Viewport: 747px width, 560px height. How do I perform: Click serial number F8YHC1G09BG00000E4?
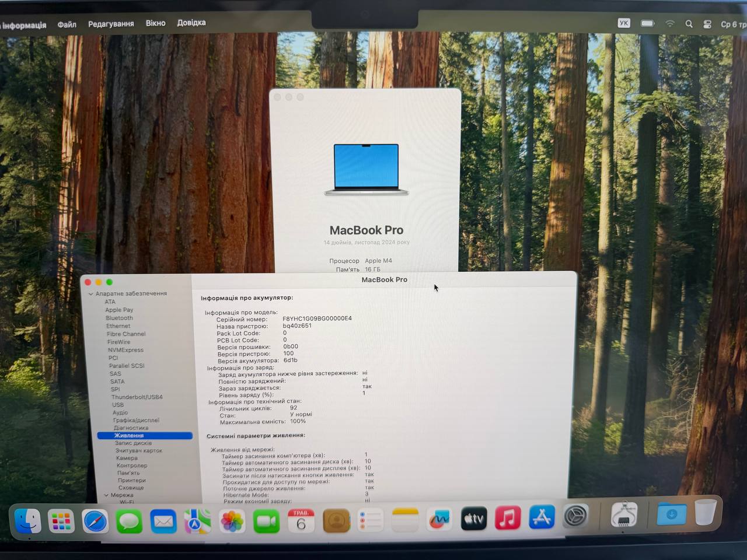[x=317, y=318]
